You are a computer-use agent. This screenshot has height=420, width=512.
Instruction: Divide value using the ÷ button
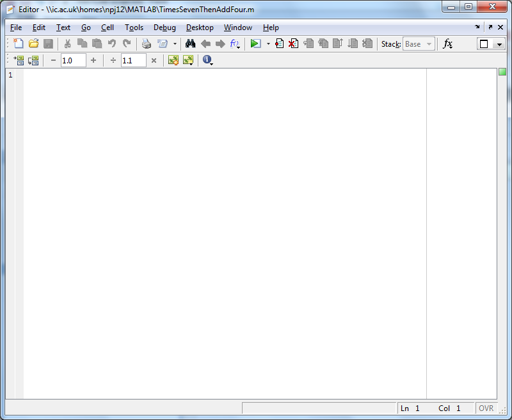(113, 60)
